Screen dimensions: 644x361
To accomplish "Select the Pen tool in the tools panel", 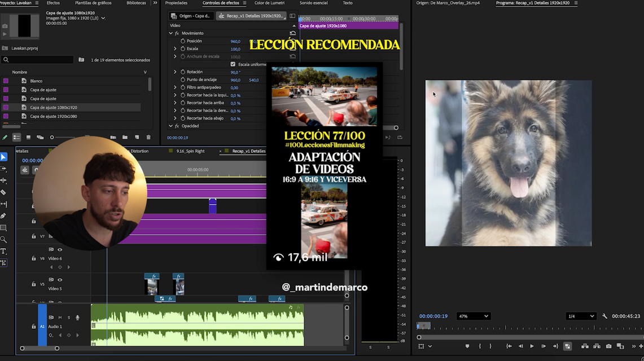I will (3, 216).
